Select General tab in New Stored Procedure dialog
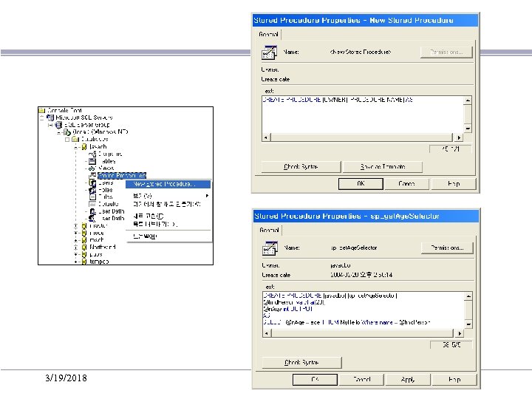The width and height of the screenshot is (532, 399). tap(268, 34)
